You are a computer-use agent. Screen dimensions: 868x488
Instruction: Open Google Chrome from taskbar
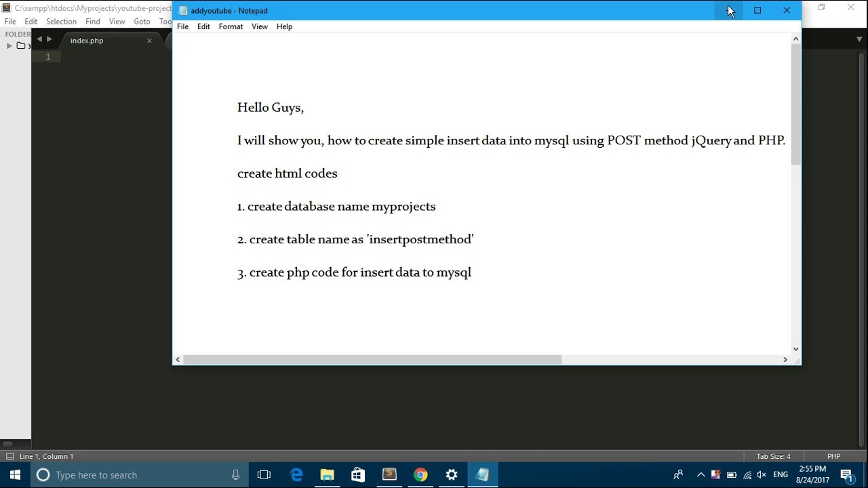coord(420,474)
